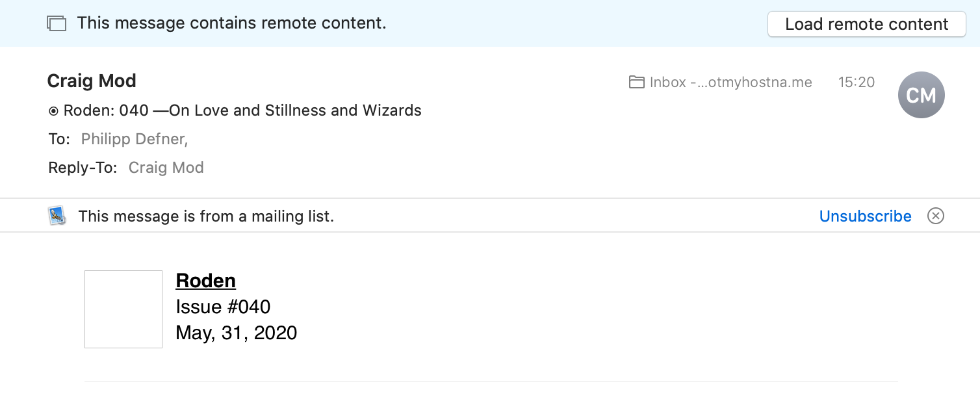Click the 15:20 received time
The height and width of the screenshot is (399, 980).
856,83
